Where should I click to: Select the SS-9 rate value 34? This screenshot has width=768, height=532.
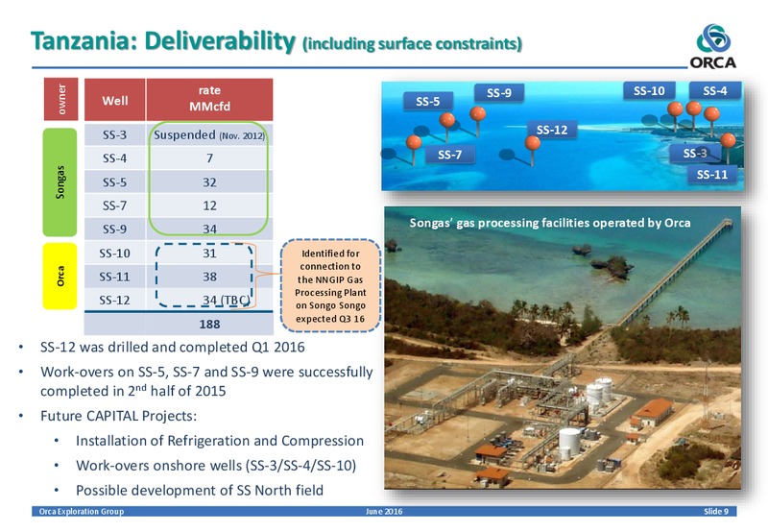(x=209, y=230)
